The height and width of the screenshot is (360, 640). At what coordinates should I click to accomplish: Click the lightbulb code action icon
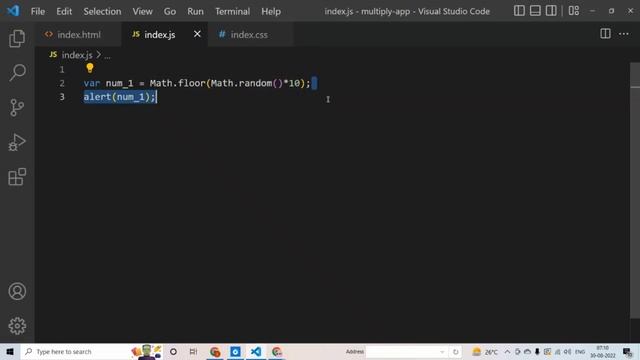90,68
